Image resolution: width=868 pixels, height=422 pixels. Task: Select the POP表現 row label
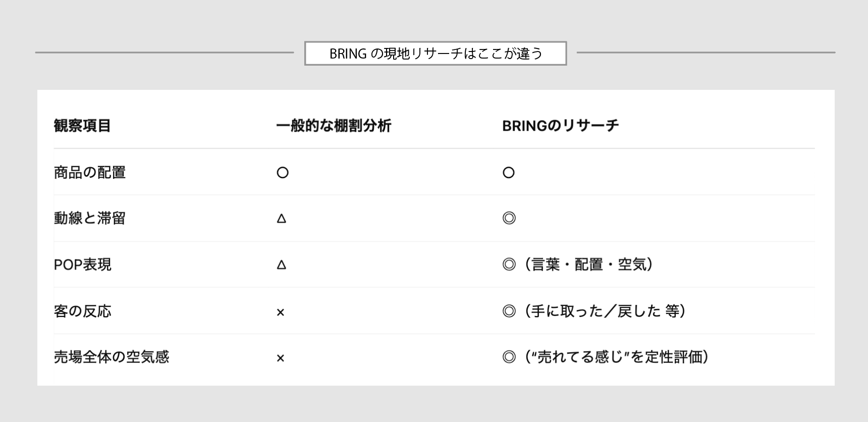point(83,265)
